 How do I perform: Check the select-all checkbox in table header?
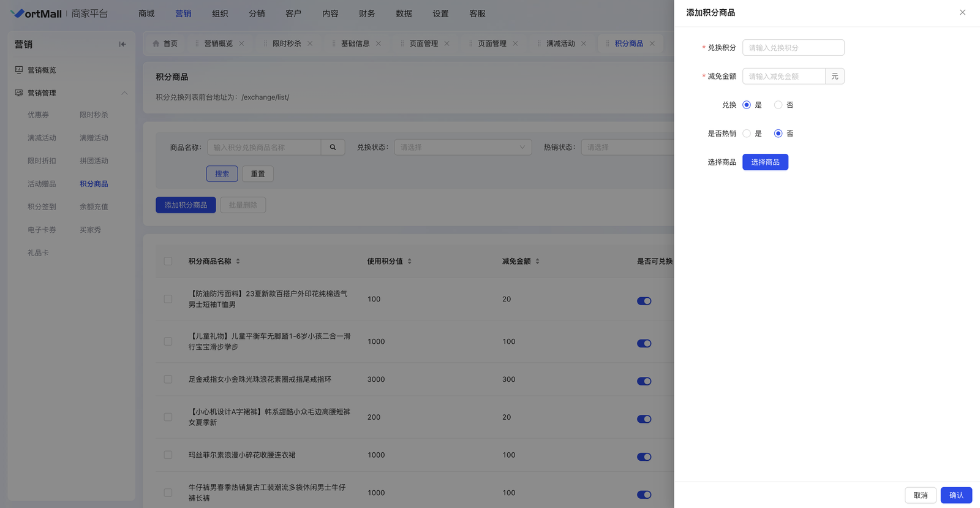[x=168, y=261]
